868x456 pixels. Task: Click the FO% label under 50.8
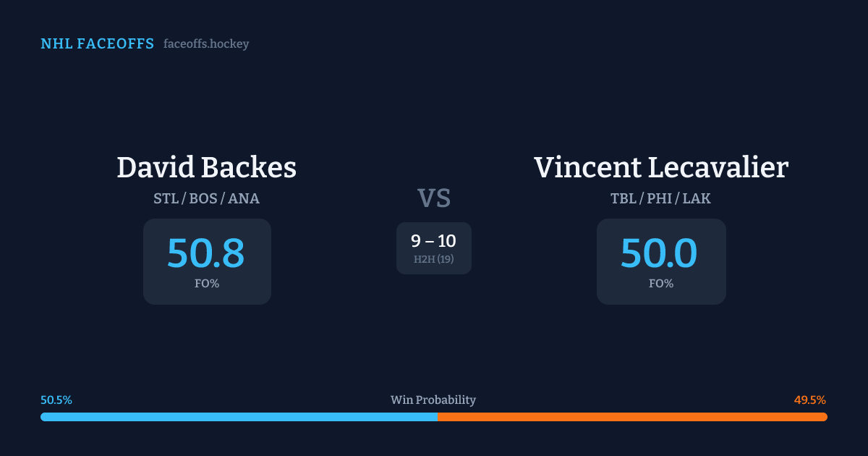[x=207, y=284]
